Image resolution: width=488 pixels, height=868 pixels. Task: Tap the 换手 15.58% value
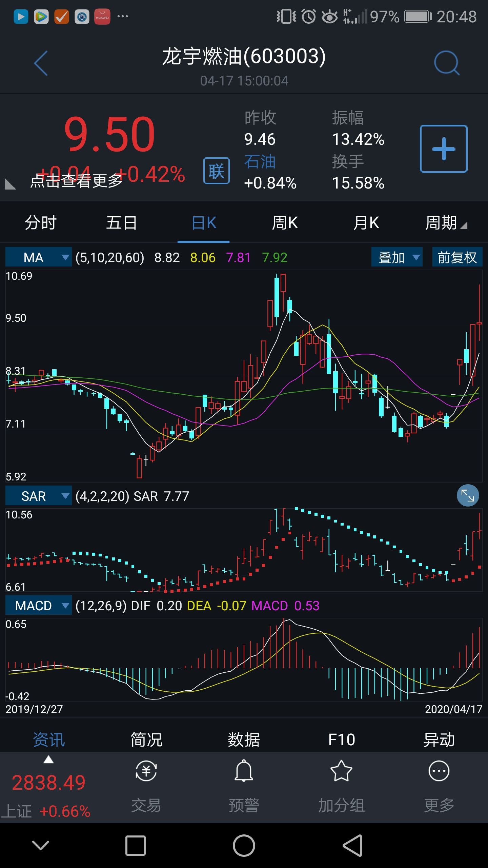click(358, 183)
